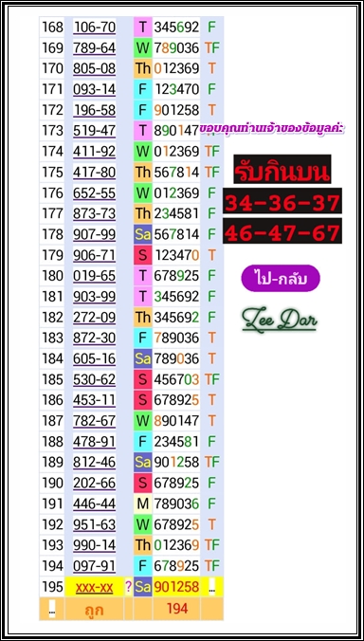
Task: Select the cyan F day cell in row 183
Action: click(142, 339)
